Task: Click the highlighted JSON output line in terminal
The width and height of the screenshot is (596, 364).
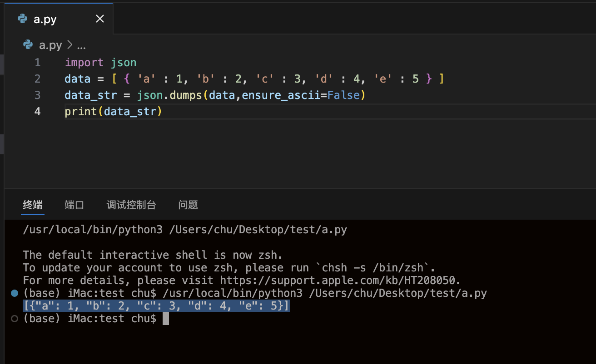Action: coord(156,305)
